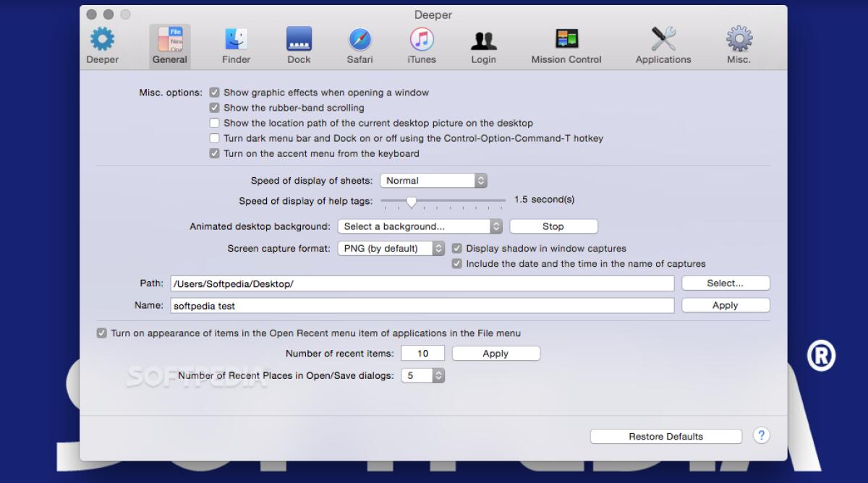This screenshot has height=483, width=868.
Task: Open the speed of sheets dropdown
Action: click(x=433, y=180)
